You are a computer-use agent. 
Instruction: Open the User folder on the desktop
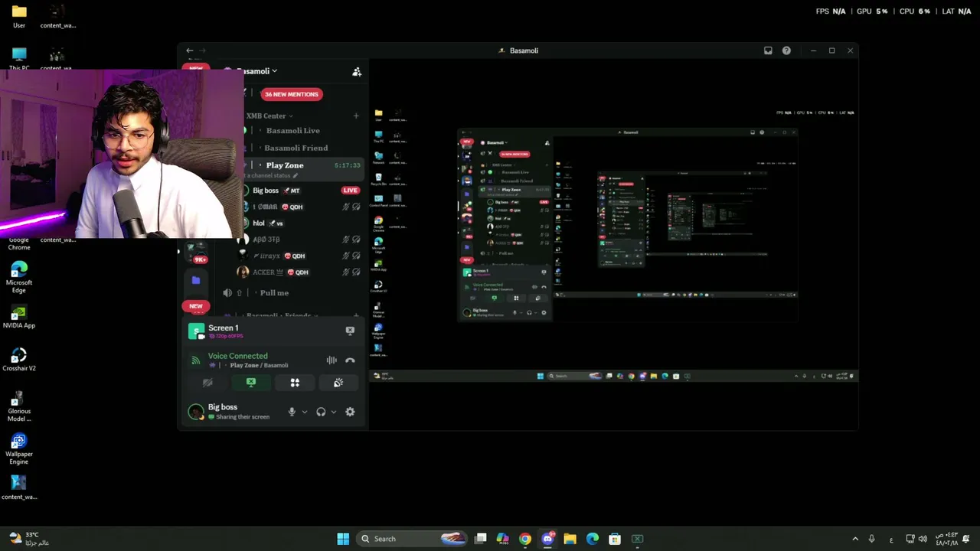(19, 16)
